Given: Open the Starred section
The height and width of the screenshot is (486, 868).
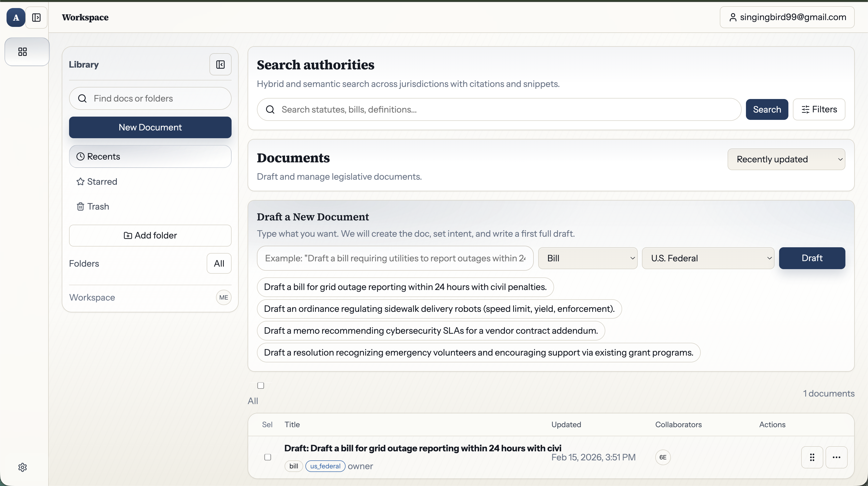Looking at the screenshot, I should coord(102,182).
